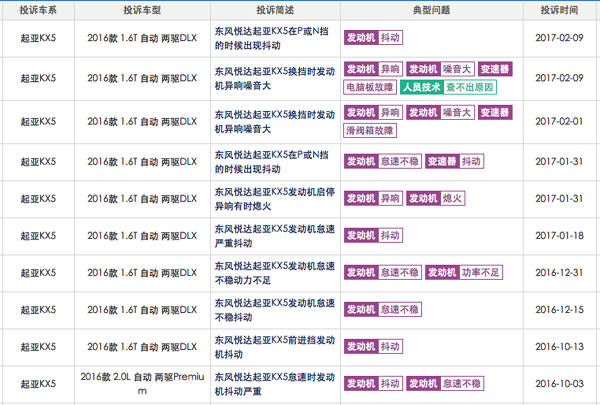Click date 2017-02-09 in the 电脑板故障 row
Screen dimensions: 600x405
point(559,78)
